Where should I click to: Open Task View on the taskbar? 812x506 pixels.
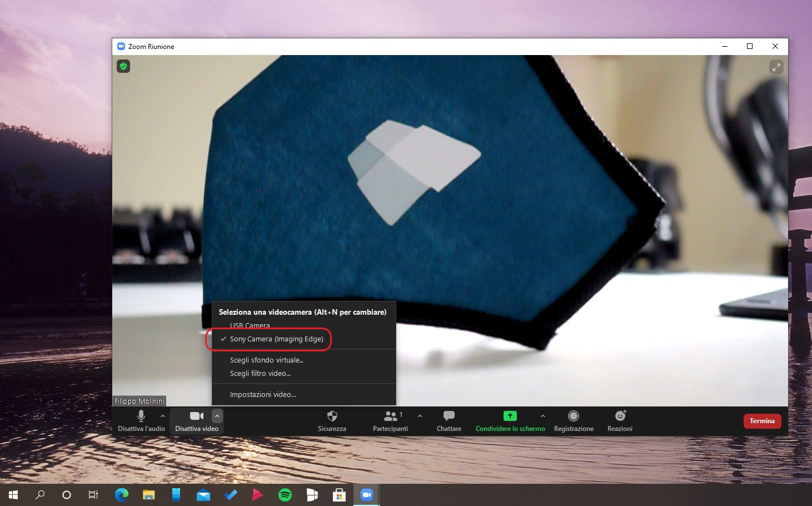click(93, 494)
